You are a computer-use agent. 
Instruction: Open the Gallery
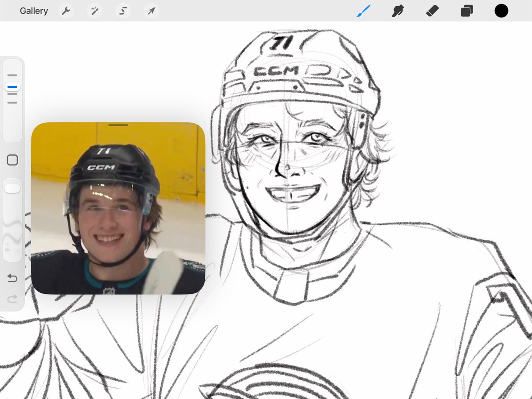pyautogui.click(x=34, y=11)
